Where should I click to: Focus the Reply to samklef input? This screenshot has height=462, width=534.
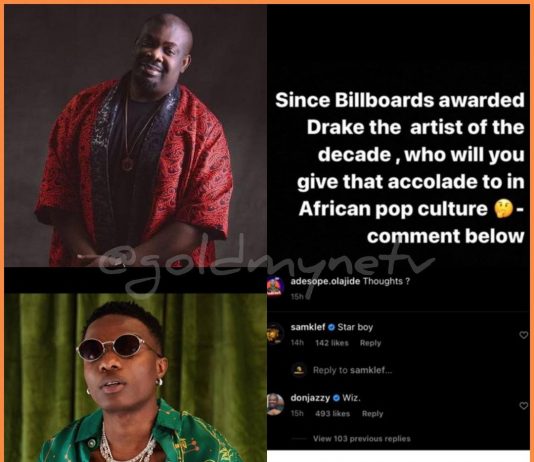pyautogui.click(x=352, y=370)
